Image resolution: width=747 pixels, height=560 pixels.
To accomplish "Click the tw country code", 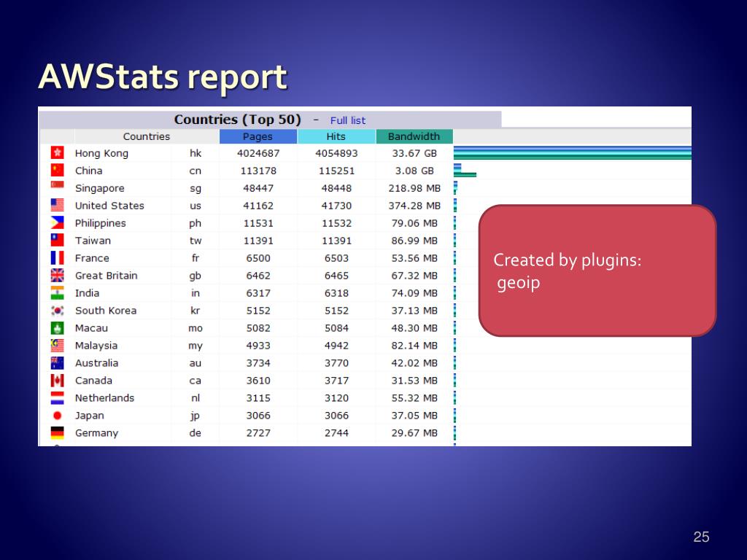I will click(x=196, y=241).
